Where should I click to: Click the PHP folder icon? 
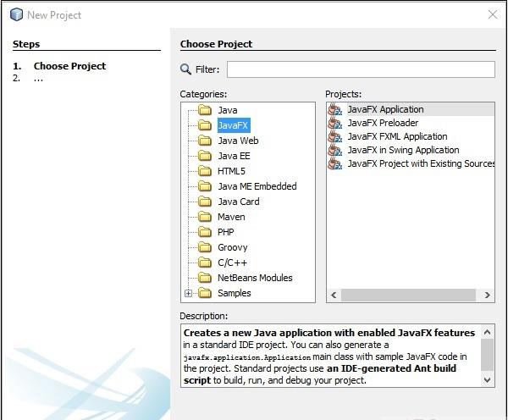205,232
